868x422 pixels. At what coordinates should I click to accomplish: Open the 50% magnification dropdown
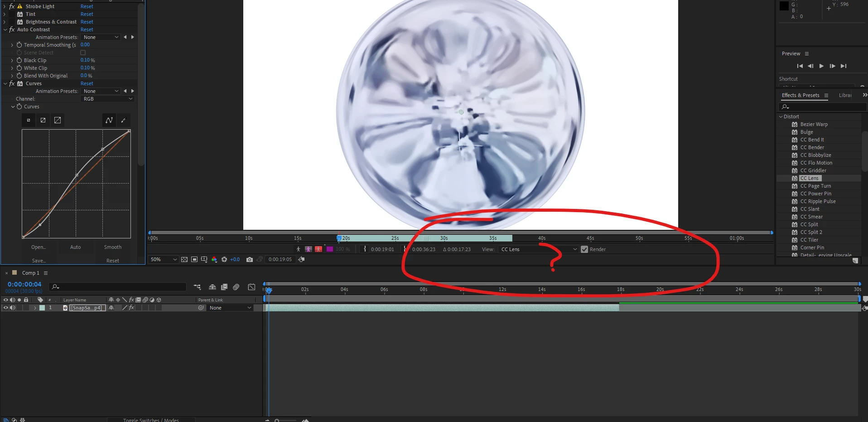pos(164,260)
